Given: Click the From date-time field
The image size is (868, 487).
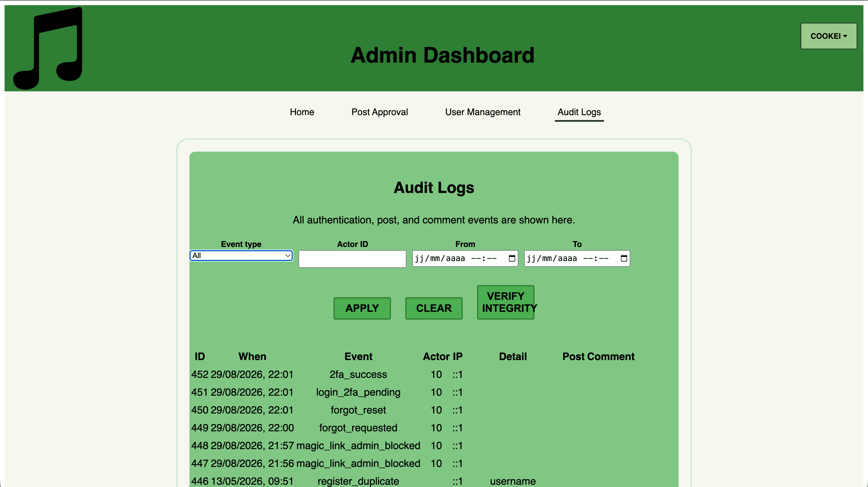Looking at the screenshot, I should pyautogui.click(x=465, y=258).
